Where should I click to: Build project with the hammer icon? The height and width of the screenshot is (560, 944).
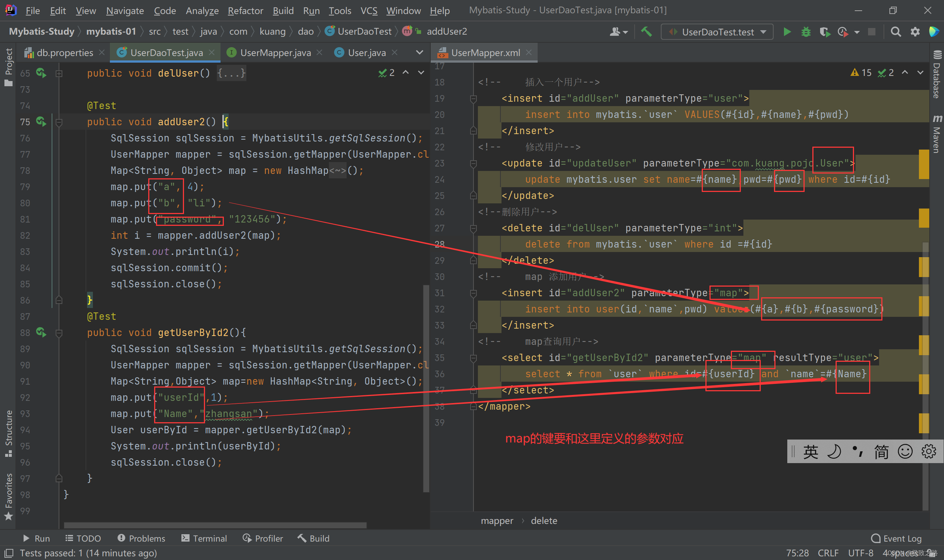point(646,32)
